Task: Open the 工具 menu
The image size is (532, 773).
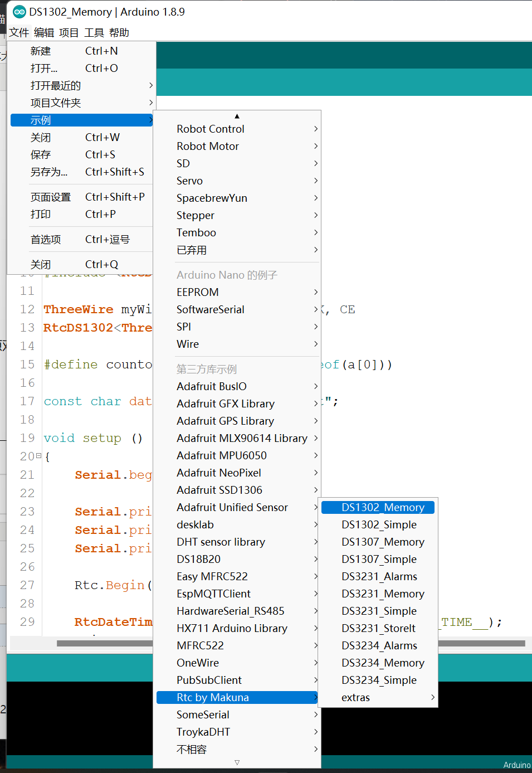Action: coord(94,33)
